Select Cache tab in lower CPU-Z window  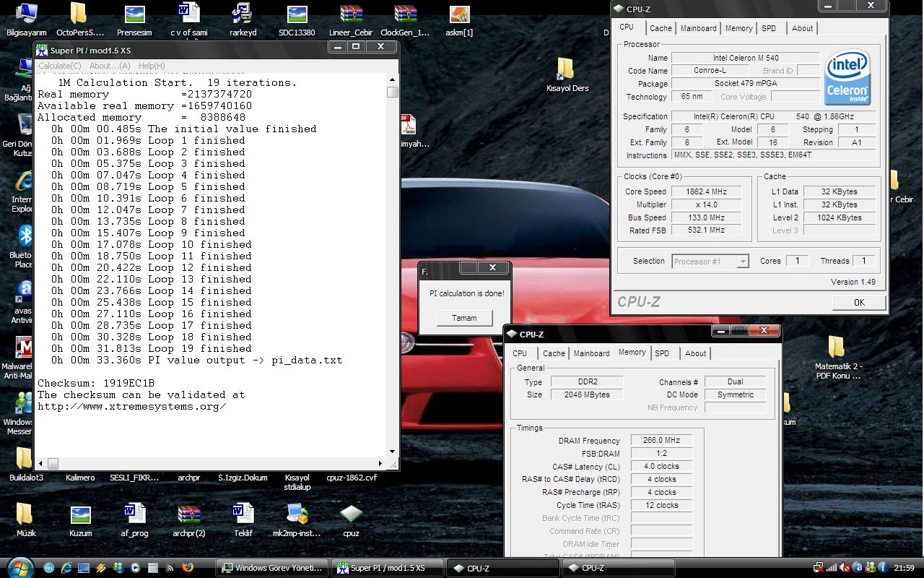click(554, 353)
